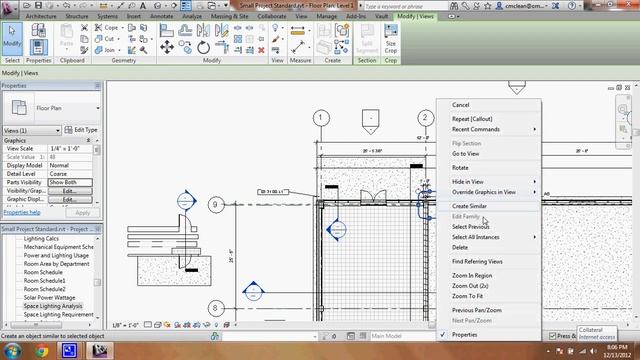Image resolution: width=640 pixels, height=360 pixels.
Task: Click the Match Type Properties icon
Action: (84, 50)
